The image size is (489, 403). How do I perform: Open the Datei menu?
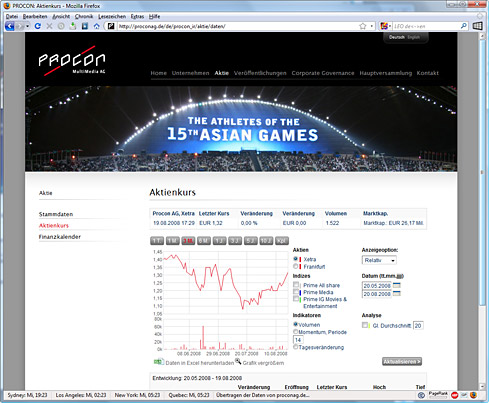pos(12,16)
